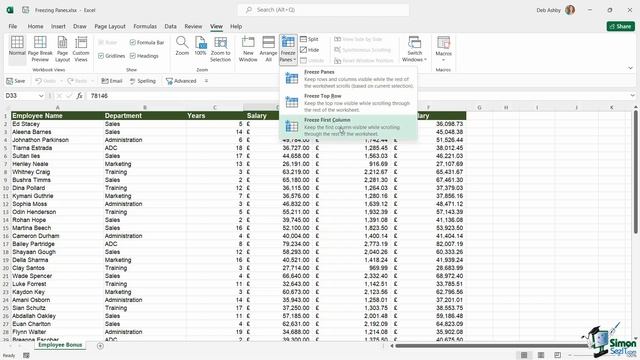
Task: Select the Ed Stacey cell
Action: click(57, 124)
